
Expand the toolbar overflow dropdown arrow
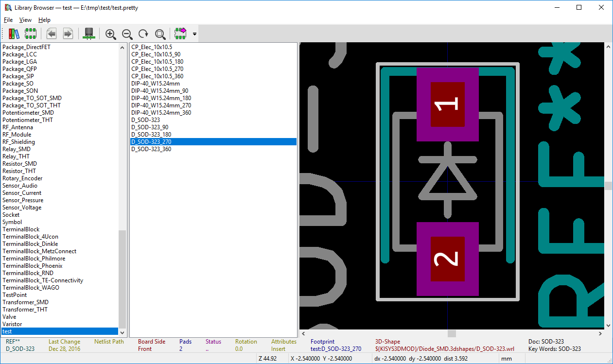coord(194,34)
